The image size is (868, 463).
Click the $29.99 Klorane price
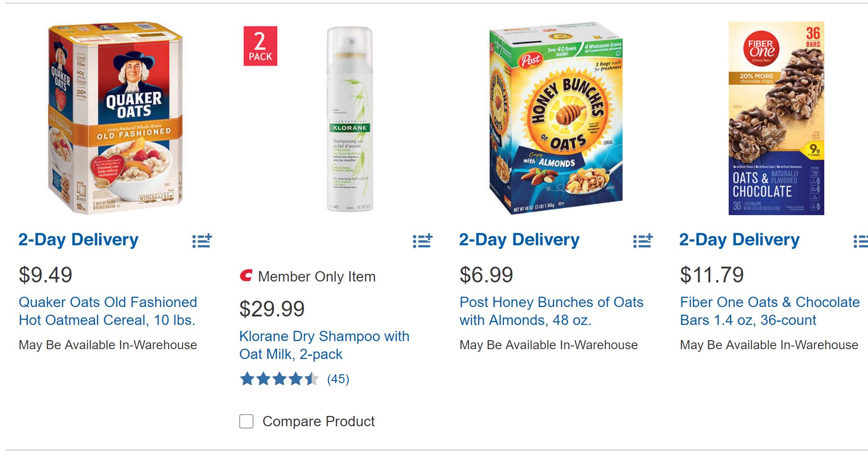coord(272,309)
